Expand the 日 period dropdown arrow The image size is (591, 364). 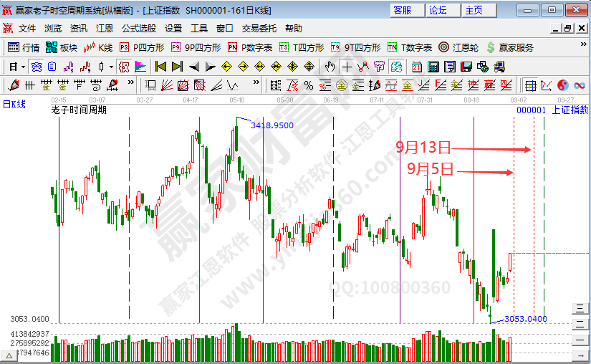click(x=23, y=67)
